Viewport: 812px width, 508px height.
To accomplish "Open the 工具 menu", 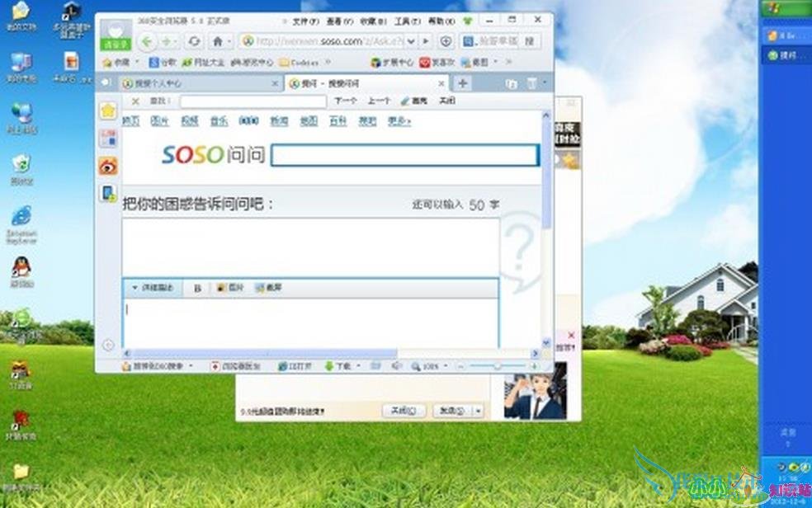I will pos(408,21).
